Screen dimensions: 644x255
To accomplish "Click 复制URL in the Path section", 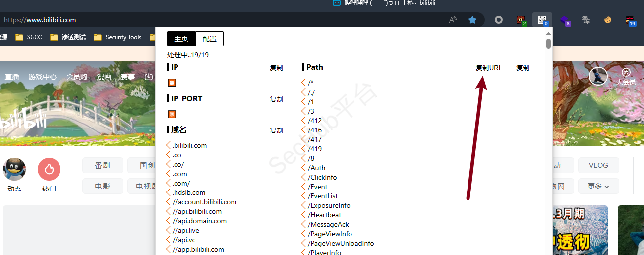I will [x=489, y=68].
